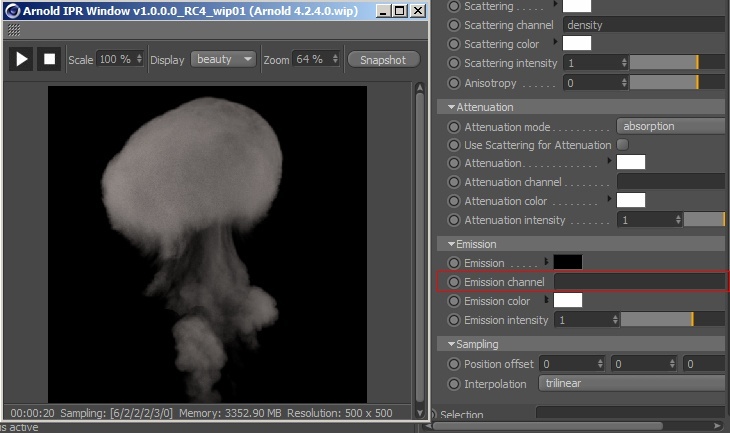The width and height of the screenshot is (730, 433).
Task: Toggle the Attenuation channel animation dot
Action: (453, 182)
